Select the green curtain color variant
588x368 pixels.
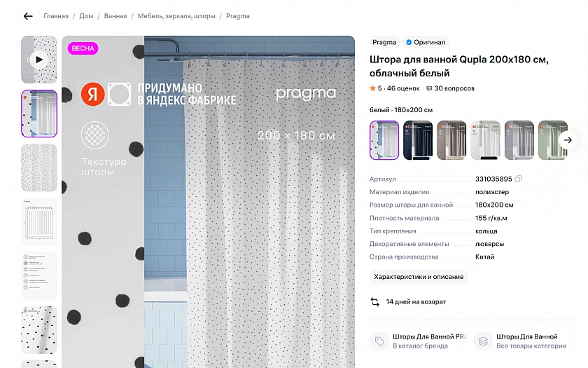click(x=553, y=140)
